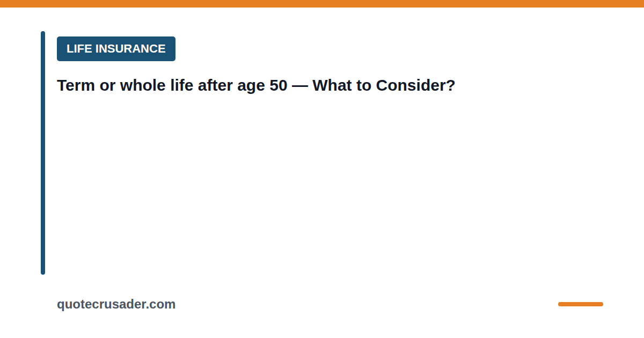Click the LIFE INSURANCE category badge
This screenshot has height=338, width=644.
coord(116,49)
